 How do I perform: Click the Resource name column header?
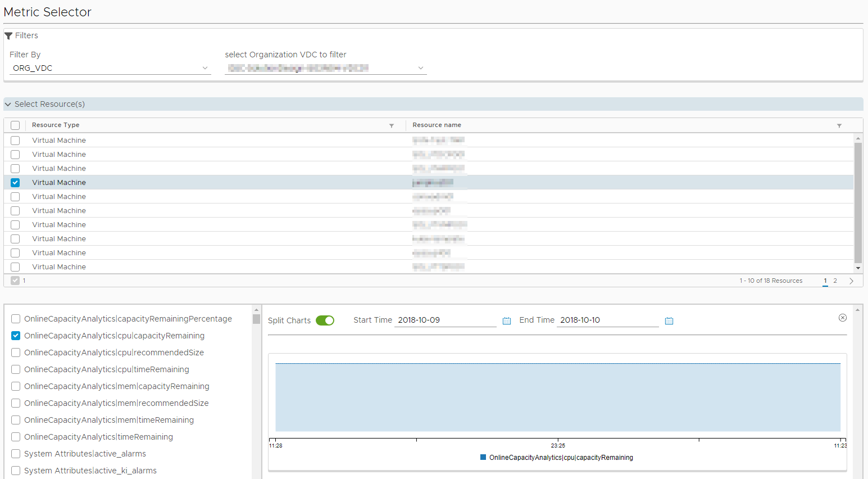click(x=437, y=125)
